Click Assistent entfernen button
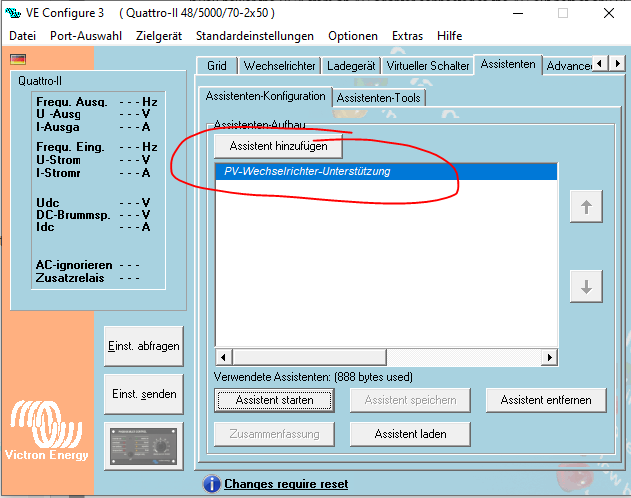This screenshot has width=631, height=498. pos(546,400)
